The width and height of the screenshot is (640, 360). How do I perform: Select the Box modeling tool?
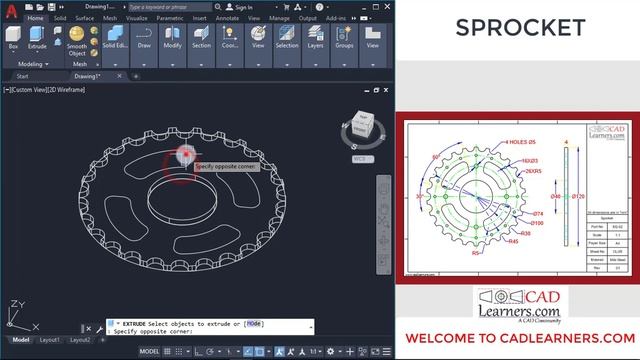click(x=13, y=34)
